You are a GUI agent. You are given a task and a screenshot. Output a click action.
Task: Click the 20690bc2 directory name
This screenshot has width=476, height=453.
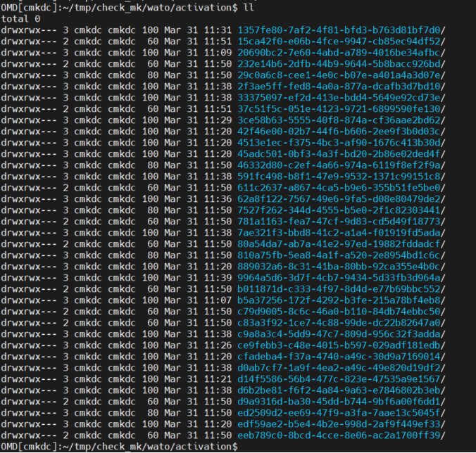click(341, 52)
